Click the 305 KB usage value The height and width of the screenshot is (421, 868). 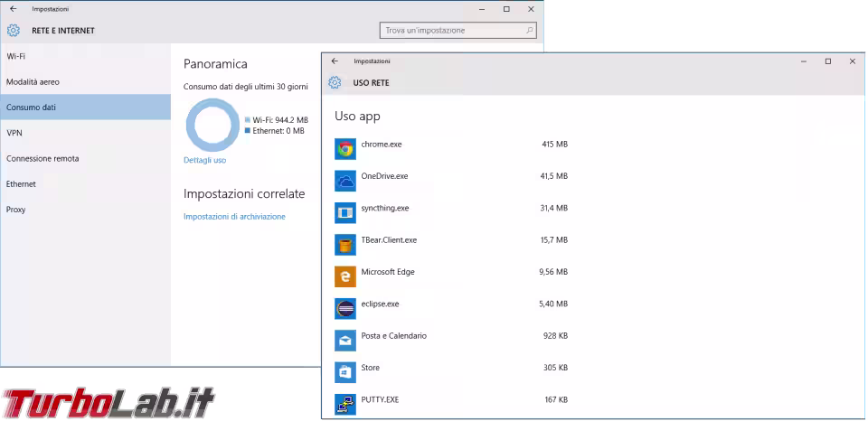coord(556,368)
